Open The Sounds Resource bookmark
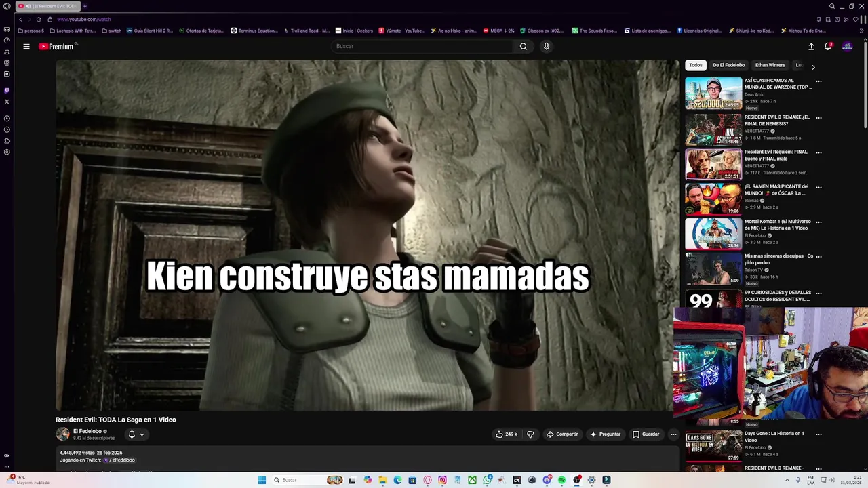The image size is (868, 488). point(595,30)
